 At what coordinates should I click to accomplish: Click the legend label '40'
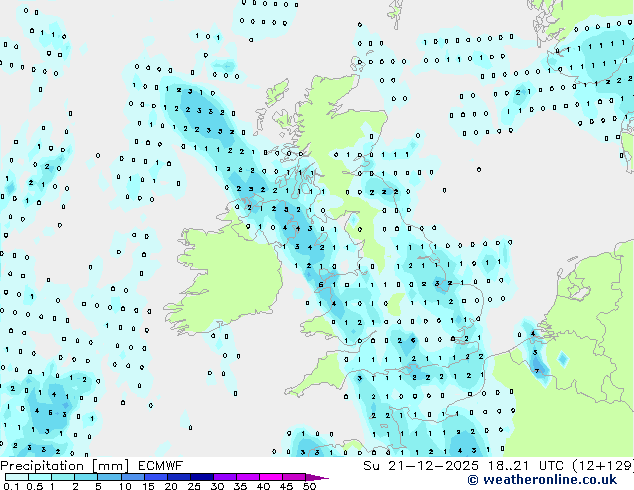tap(263, 486)
